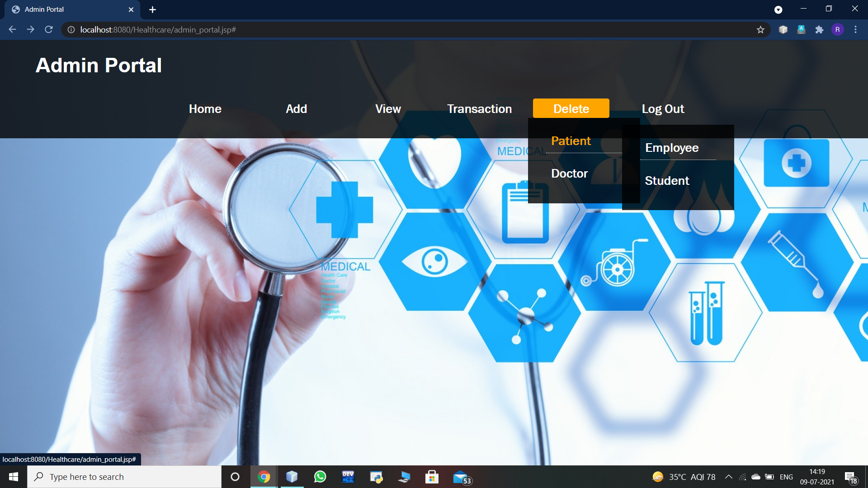Check the battery tray icon

tap(769, 477)
